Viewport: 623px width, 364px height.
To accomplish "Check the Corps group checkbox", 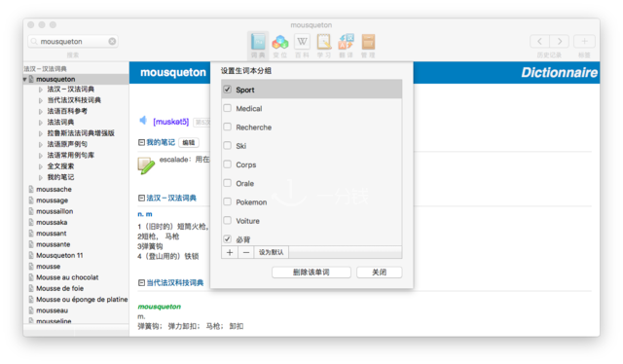I will 227,164.
